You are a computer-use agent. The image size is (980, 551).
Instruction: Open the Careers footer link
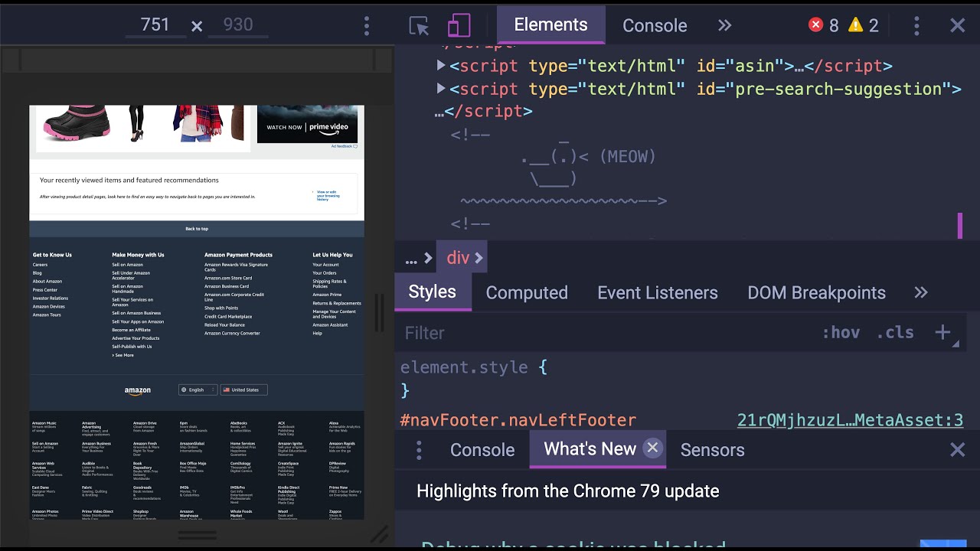40,265
